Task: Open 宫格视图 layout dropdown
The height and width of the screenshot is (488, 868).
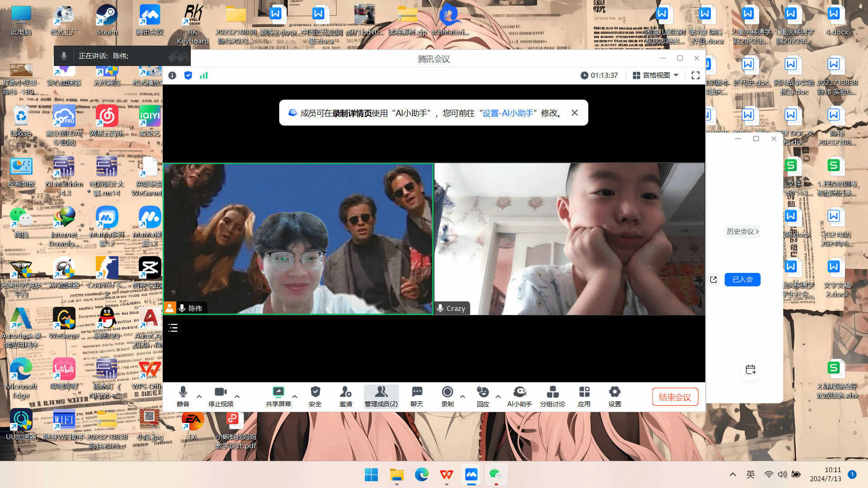Action: 656,75
